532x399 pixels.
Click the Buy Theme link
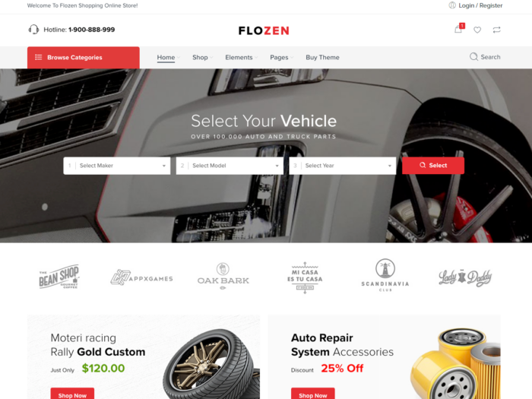click(322, 57)
